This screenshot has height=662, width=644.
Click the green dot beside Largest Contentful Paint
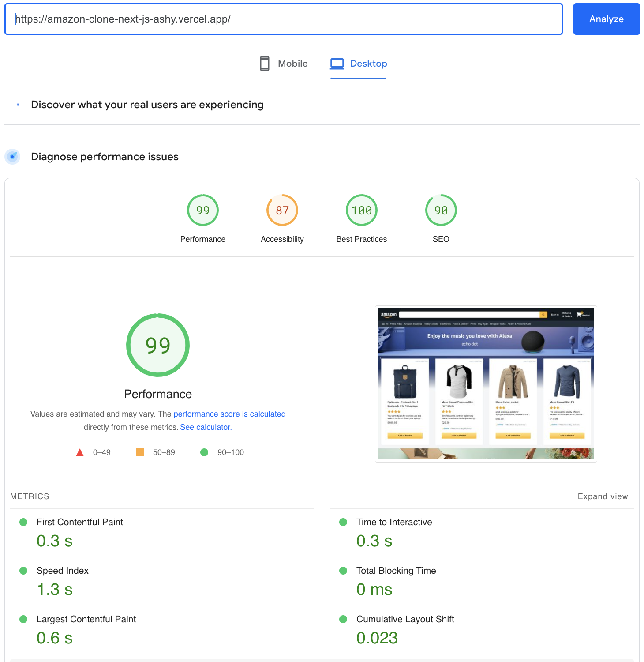click(24, 619)
